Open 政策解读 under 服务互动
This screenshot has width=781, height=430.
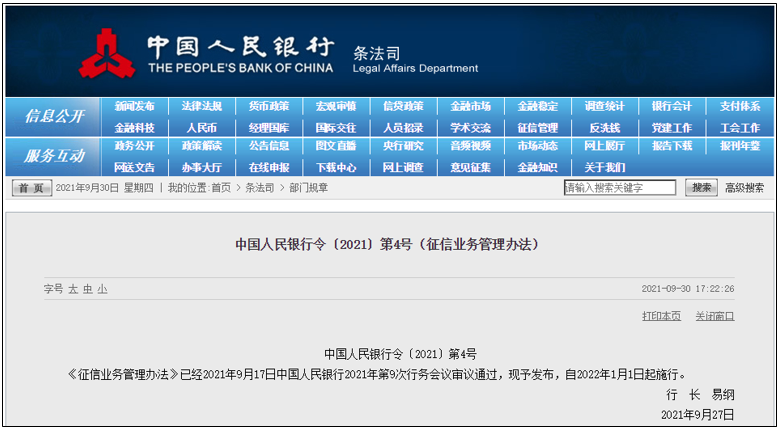click(202, 146)
